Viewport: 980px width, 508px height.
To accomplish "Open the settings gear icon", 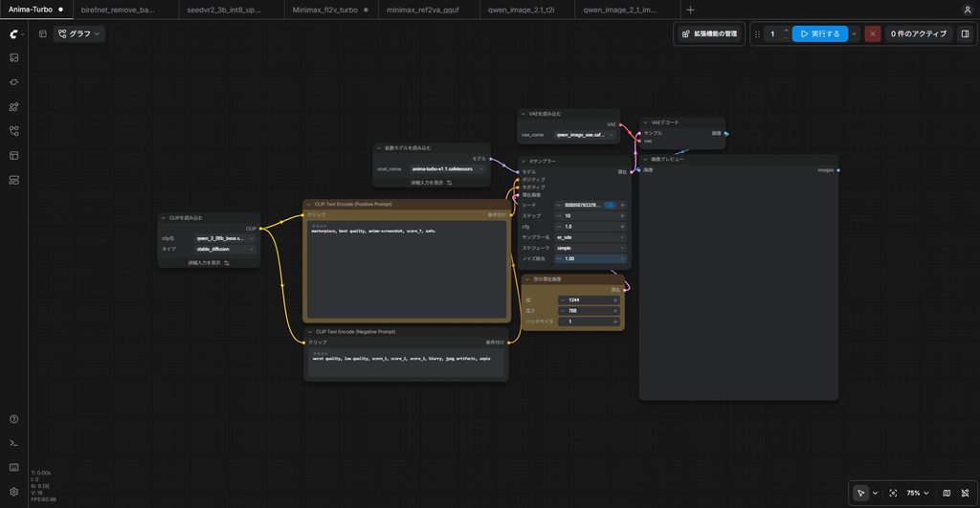I will click(13, 492).
